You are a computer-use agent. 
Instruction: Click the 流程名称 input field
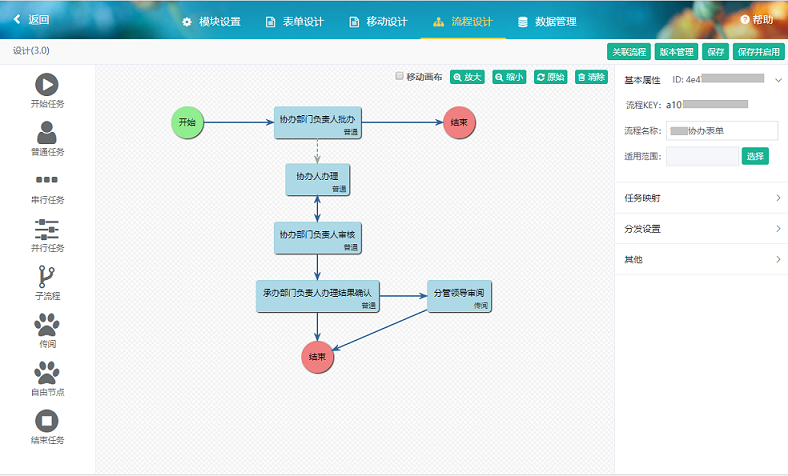click(721, 131)
